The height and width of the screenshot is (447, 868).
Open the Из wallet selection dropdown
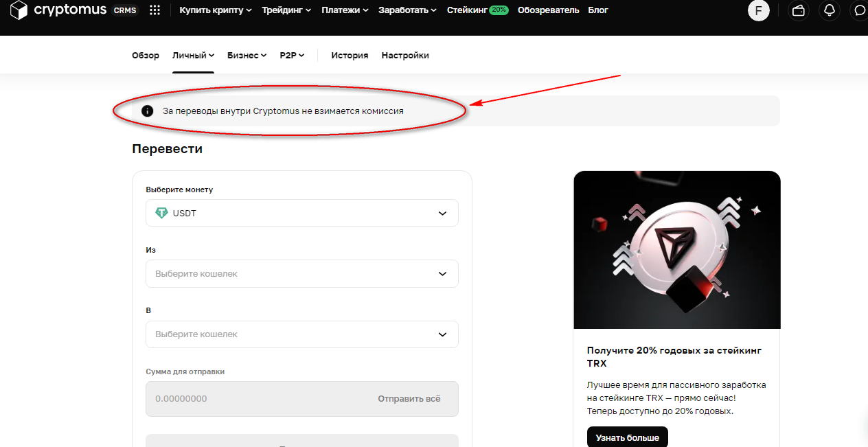302,273
